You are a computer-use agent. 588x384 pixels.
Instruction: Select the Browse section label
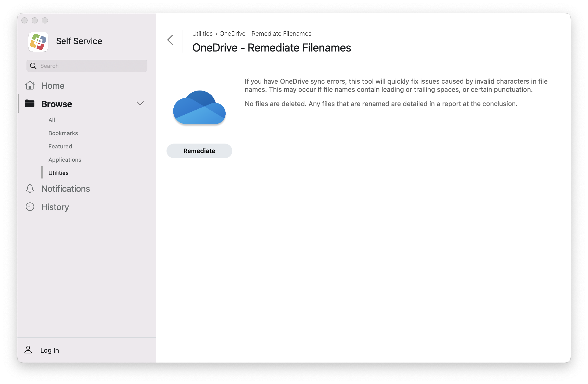click(57, 104)
